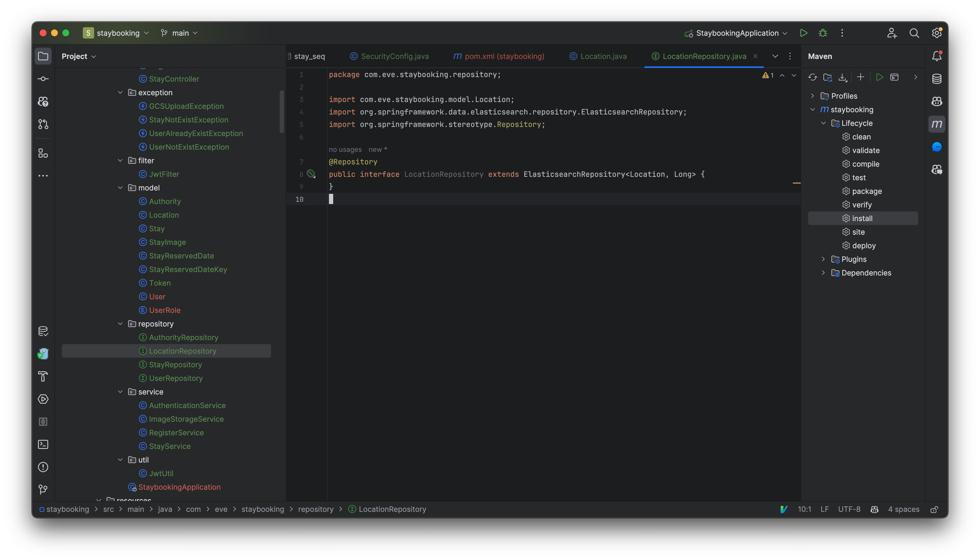Open the Terminal tool window icon
Screen dimensions: 980x560
coord(43,444)
